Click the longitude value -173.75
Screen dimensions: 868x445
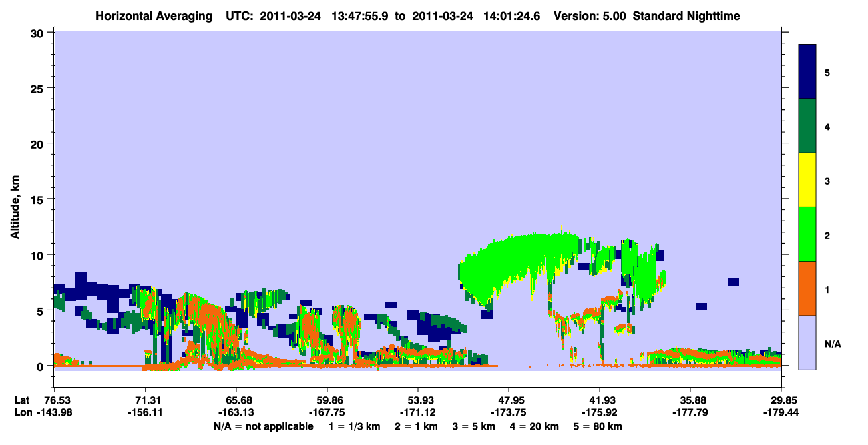click(x=509, y=412)
